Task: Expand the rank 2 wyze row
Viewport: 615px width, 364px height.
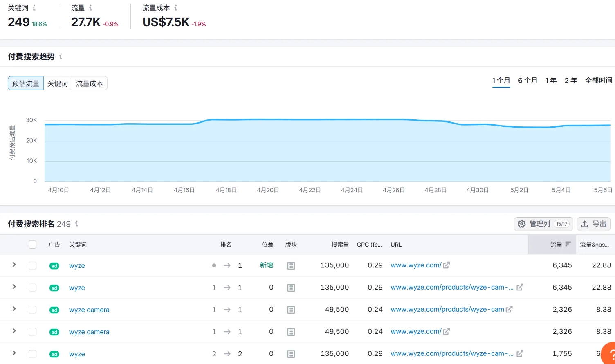Action: pos(14,353)
